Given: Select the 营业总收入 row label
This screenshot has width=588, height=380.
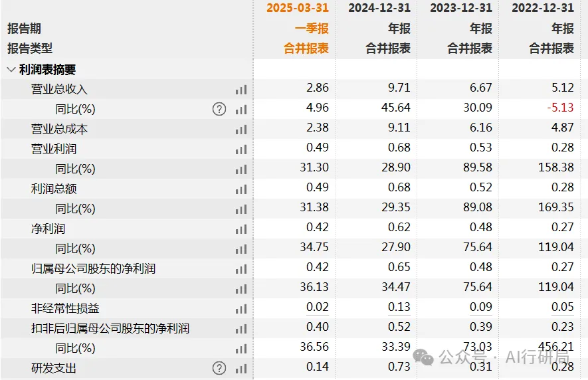Looking at the screenshot, I should pyautogui.click(x=59, y=89).
